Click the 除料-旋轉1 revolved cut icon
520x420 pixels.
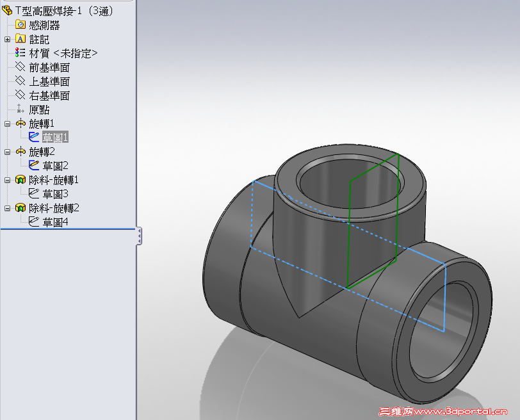click(x=19, y=180)
